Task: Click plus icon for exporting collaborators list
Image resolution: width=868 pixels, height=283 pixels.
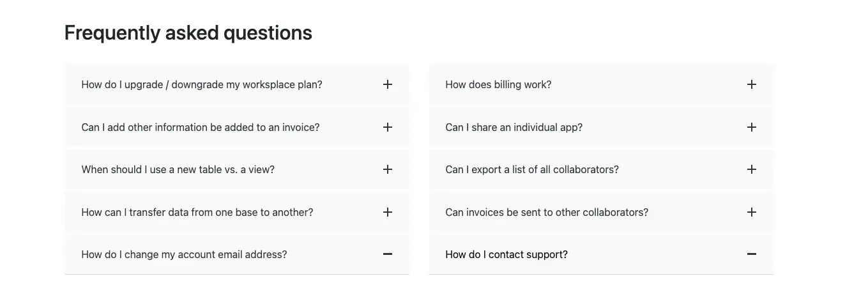Action: [752, 169]
